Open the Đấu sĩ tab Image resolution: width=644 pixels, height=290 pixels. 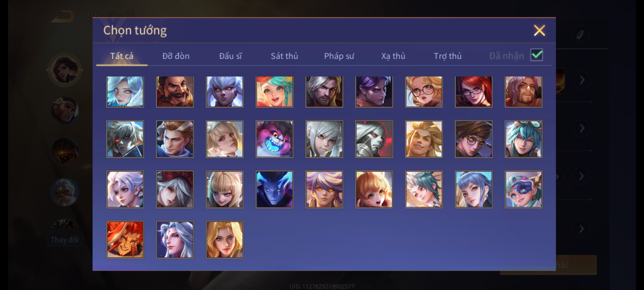(230, 56)
